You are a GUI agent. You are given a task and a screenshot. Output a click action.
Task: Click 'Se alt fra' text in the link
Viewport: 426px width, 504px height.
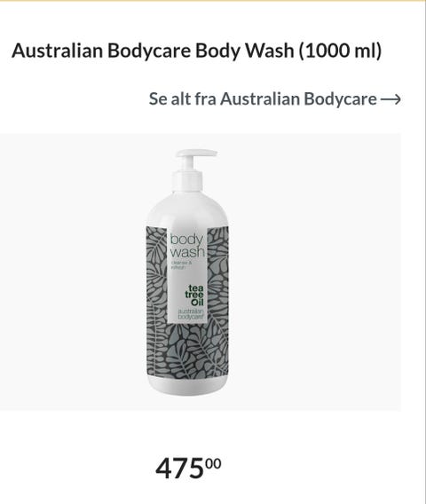point(182,98)
